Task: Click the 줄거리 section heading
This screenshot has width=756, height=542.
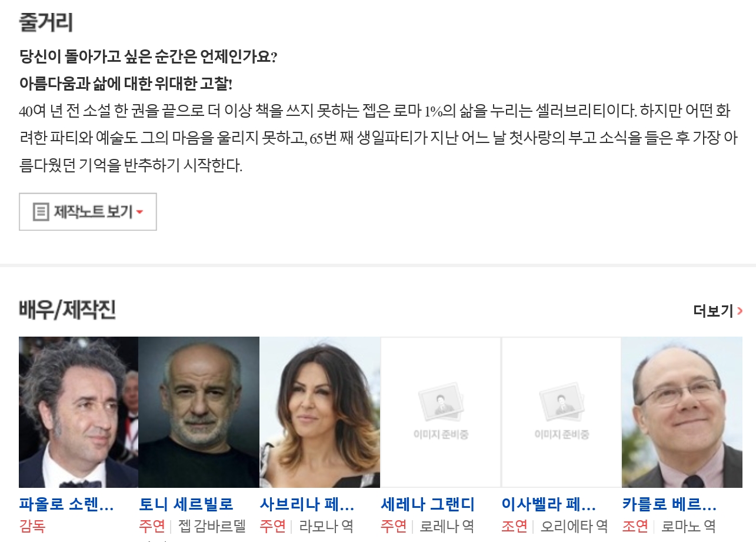Action: (46, 22)
